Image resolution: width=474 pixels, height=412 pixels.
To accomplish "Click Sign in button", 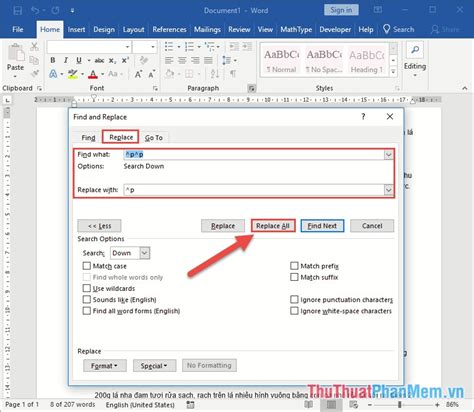I will 341,10.
